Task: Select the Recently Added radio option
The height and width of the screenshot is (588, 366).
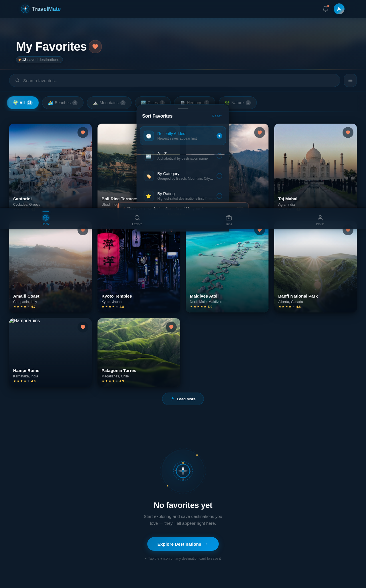Action: coord(219,136)
